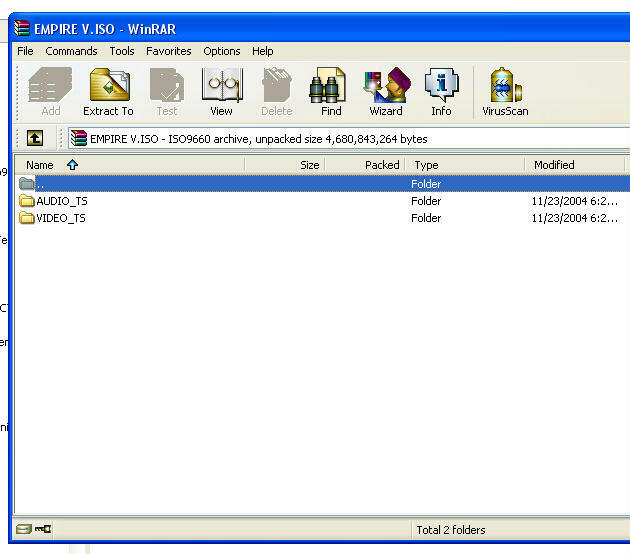Select the AUDIO_TS folder icon
The image size is (630, 554).
click(27, 200)
